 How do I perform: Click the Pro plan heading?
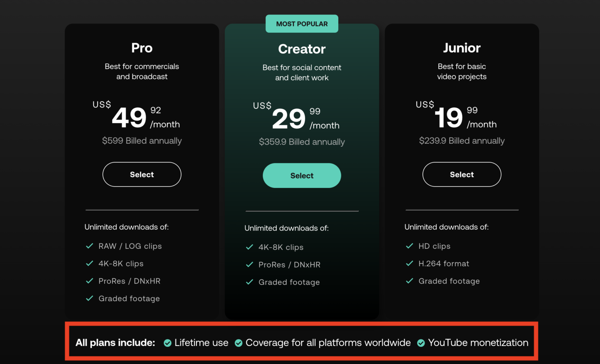[141, 48]
